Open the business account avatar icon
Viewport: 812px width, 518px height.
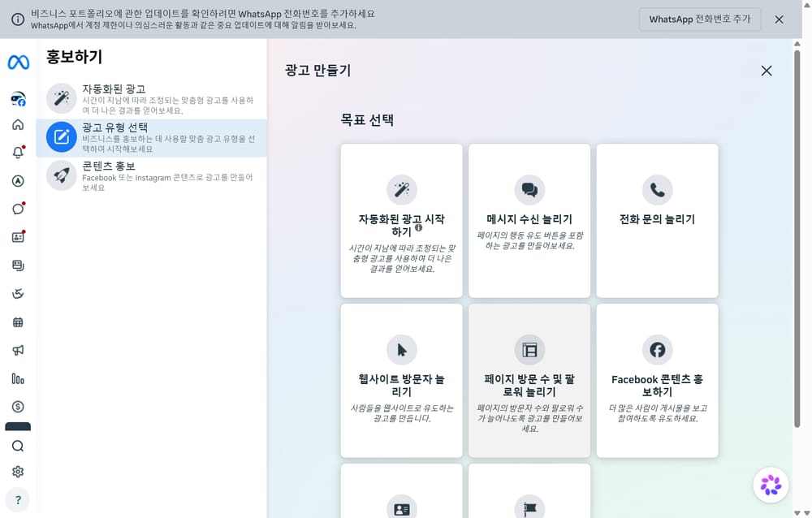coord(18,98)
